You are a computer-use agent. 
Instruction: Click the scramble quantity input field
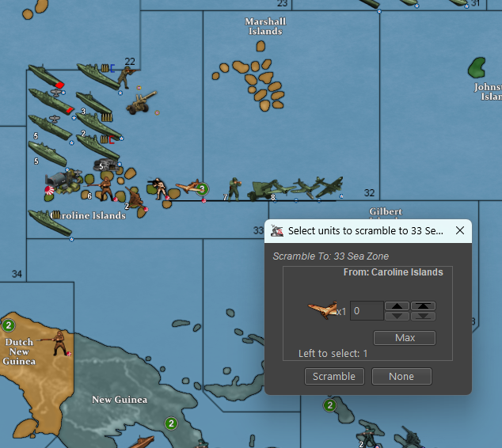[x=366, y=311]
